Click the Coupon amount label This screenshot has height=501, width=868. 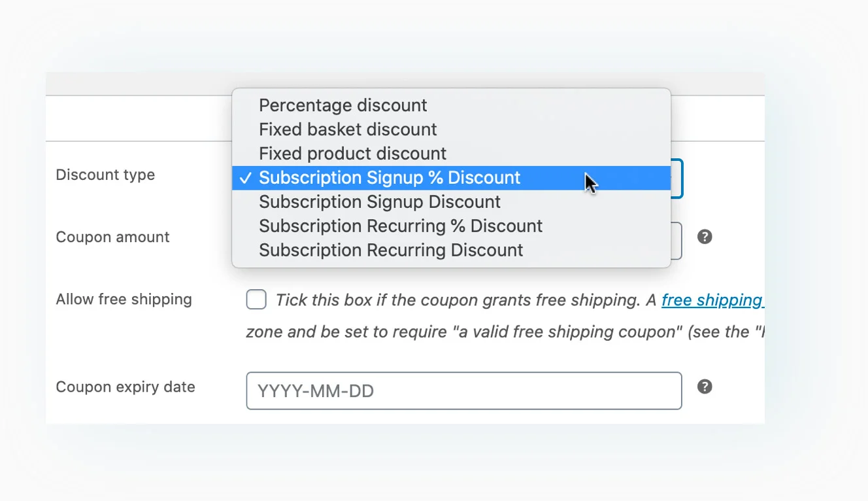112,237
